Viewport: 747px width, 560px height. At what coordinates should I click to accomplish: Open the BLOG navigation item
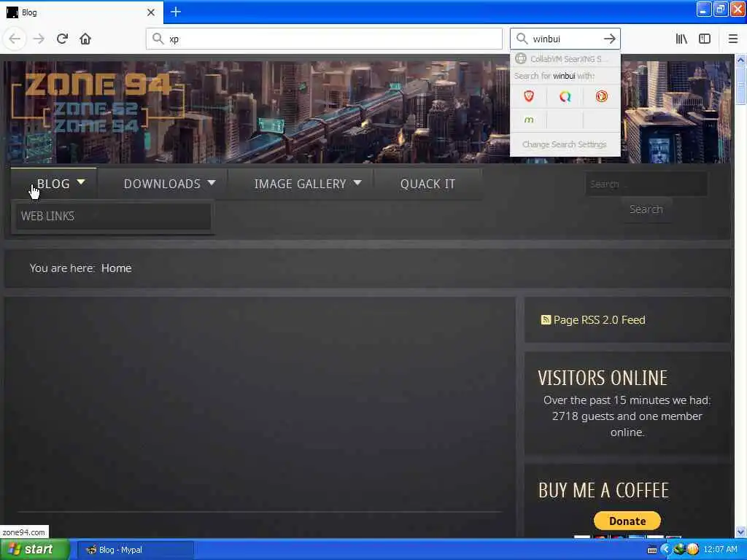click(x=53, y=184)
